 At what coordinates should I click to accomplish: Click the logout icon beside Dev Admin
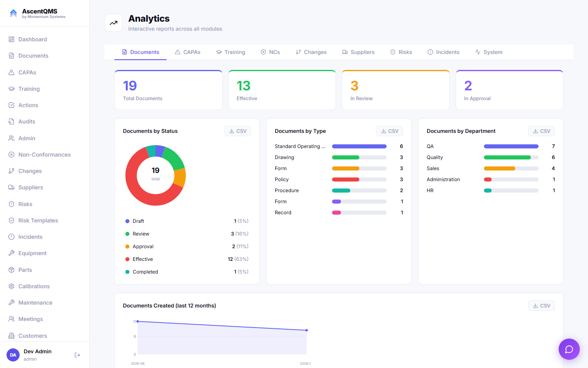[77, 355]
